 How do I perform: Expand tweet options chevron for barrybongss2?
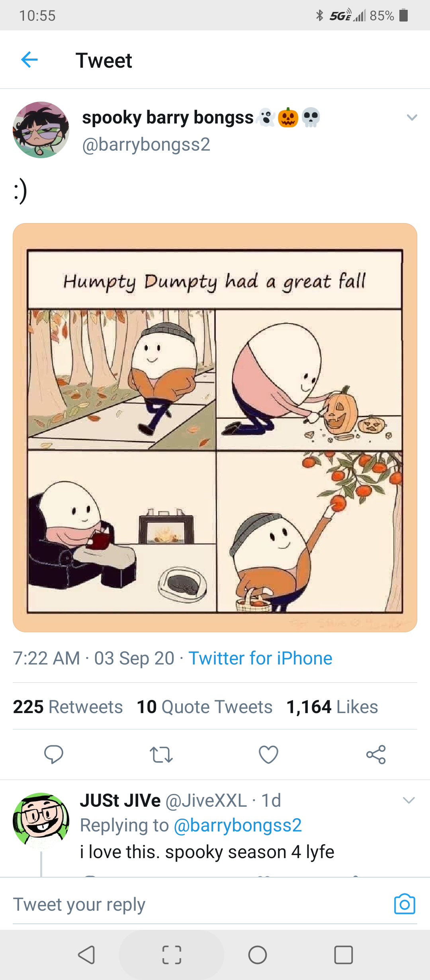tap(412, 118)
